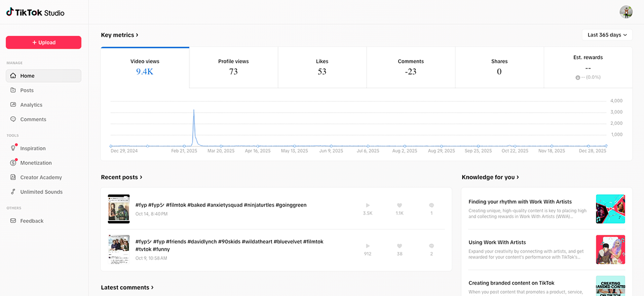
Task: Select the Profile views metric tab
Action: coord(233,67)
